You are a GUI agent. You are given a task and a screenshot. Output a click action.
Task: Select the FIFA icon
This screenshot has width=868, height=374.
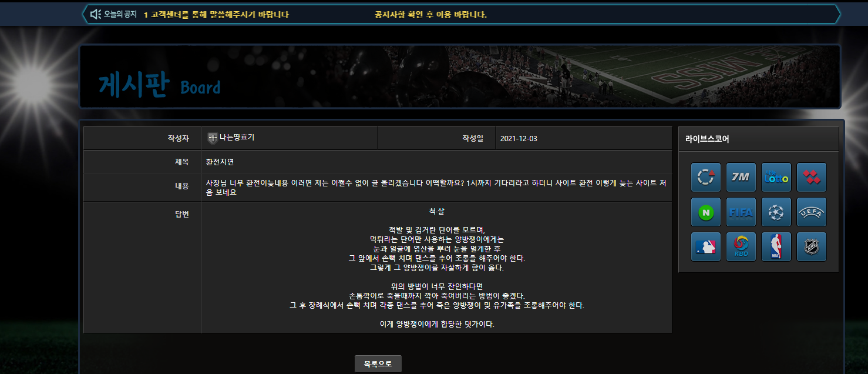tap(741, 212)
